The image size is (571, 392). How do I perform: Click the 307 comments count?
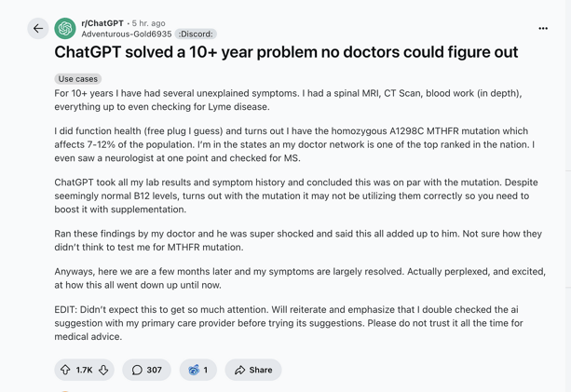(x=154, y=370)
